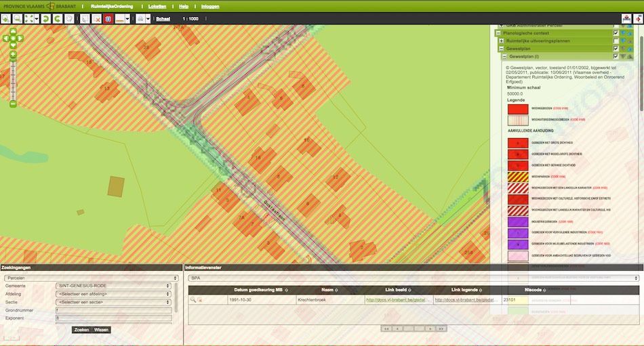Pan the map west arrow
The height and width of the screenshot is (346, 644).
pos(5,38)
